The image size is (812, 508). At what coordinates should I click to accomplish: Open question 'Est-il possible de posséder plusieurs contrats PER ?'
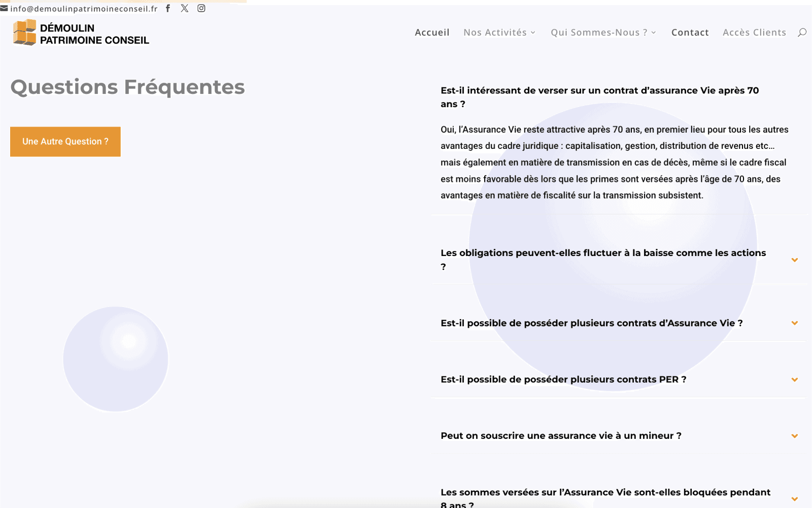pos(563,379)
